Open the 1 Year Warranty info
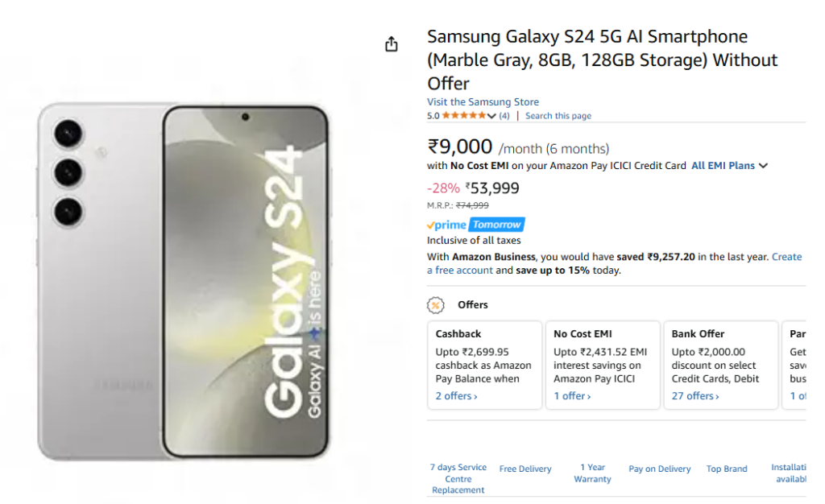Screen dimensions: 825x504 [x=592, y=473]
